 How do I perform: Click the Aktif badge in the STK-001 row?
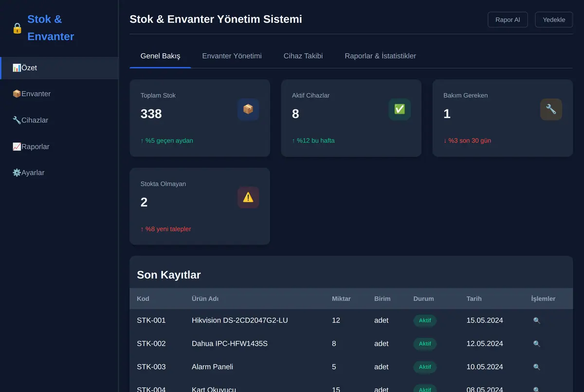[x=425, y=321]
